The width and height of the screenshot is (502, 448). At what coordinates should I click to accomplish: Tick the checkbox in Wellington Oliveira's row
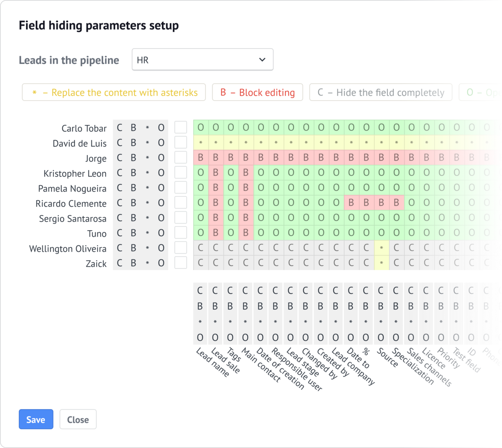coord(181,248)
